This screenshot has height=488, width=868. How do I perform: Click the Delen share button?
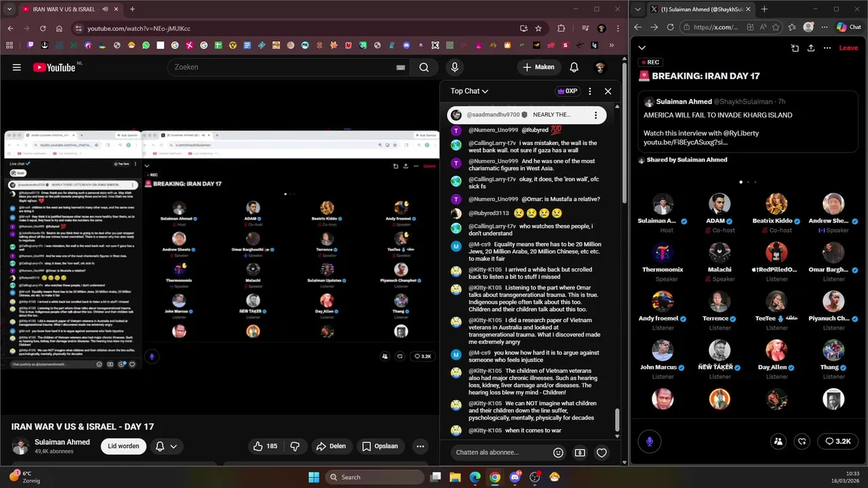331,446
